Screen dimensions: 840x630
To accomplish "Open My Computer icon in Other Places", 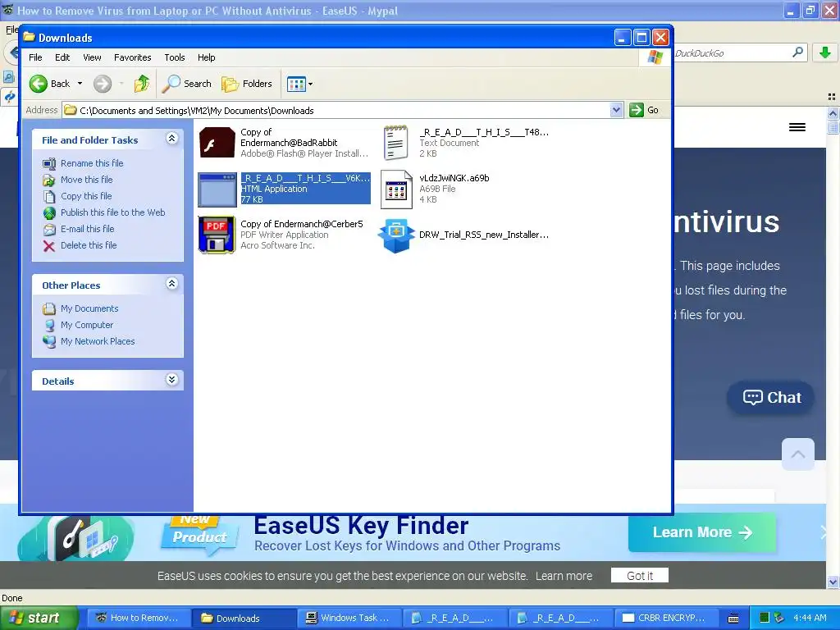I will click(49, 325).
